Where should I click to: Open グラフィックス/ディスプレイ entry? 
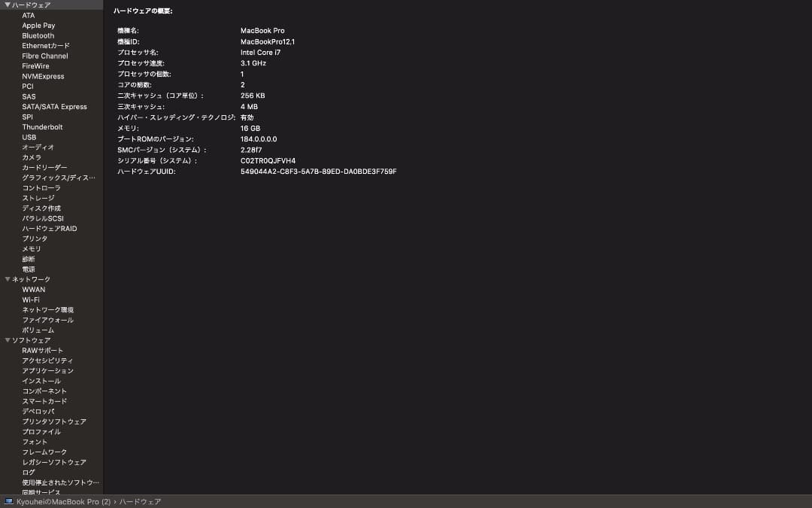tap(58, 178)
